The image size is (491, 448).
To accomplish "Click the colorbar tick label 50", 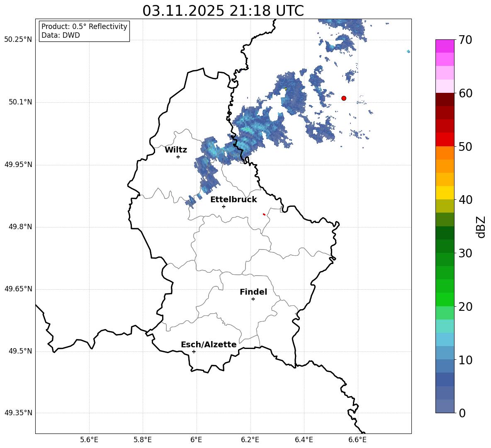I will tap(466, 147).
